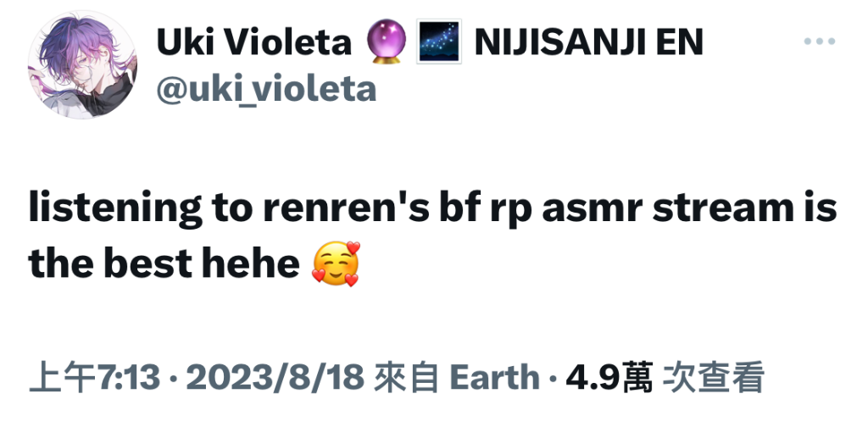Image resolution: width=868 pixels, height=427 pixels.
Task: Click the crystal ball emoji in name
Action: (x=387, y=42)
